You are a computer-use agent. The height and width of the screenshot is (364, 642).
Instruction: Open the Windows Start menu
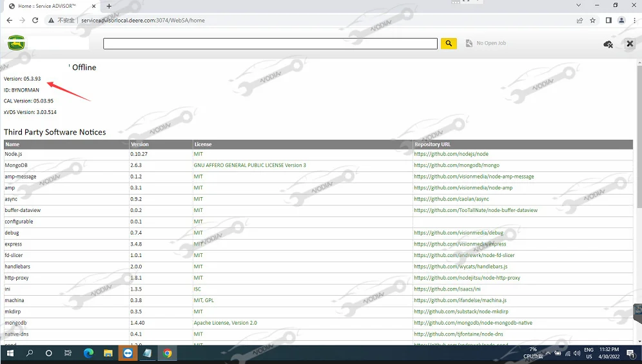(x=10, y=353)
